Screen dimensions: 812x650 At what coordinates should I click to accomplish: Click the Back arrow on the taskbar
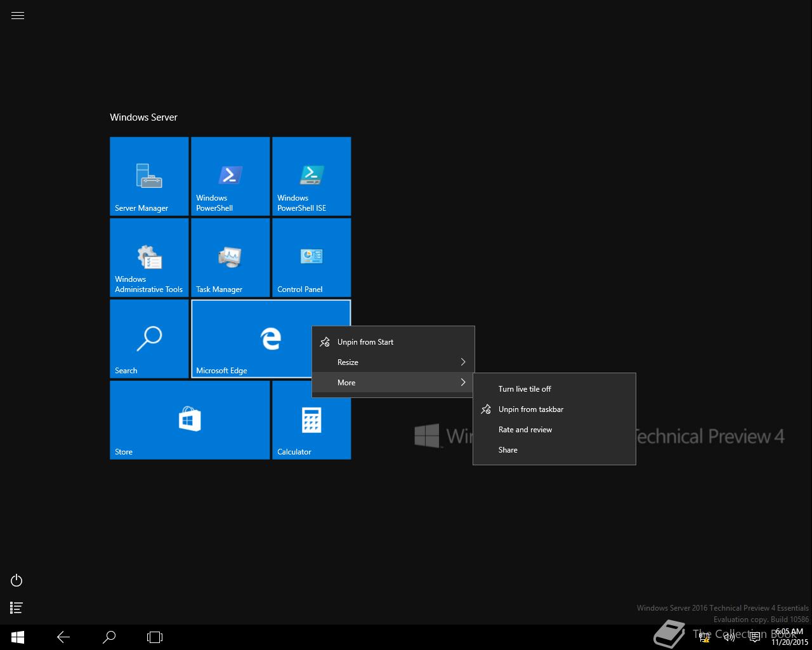pyautogui.click(x=63, y=637)
